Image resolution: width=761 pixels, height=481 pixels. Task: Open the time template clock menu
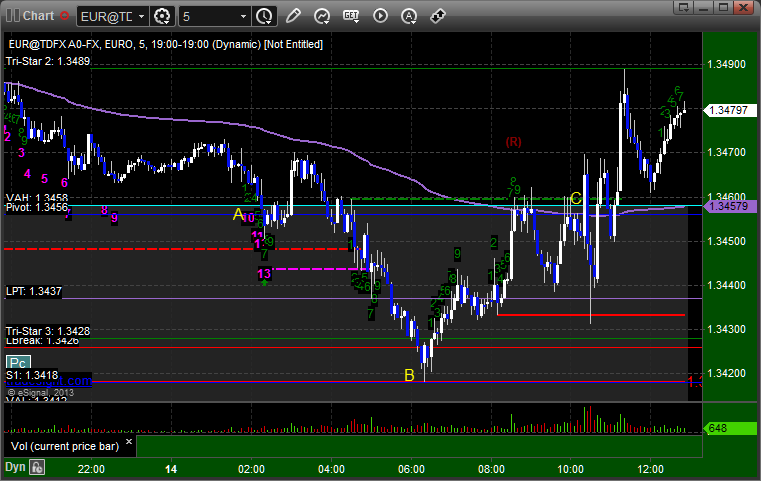click(265, 17)
